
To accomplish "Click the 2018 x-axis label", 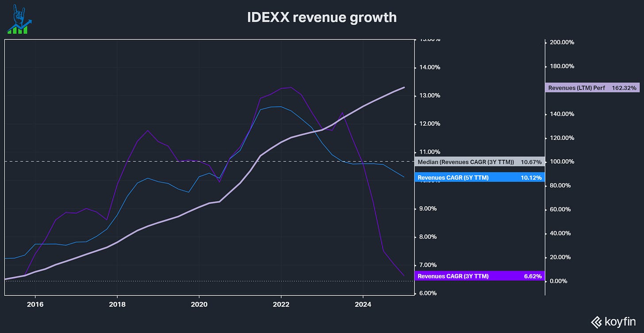I will coord(117,304).
